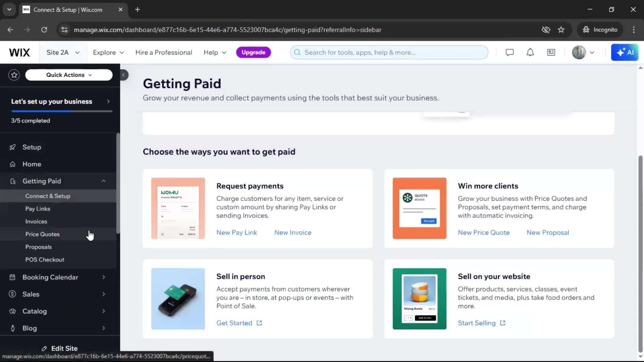Click the Edit Site pencil icon
The image size is (644, 362).
coord(44,349)
